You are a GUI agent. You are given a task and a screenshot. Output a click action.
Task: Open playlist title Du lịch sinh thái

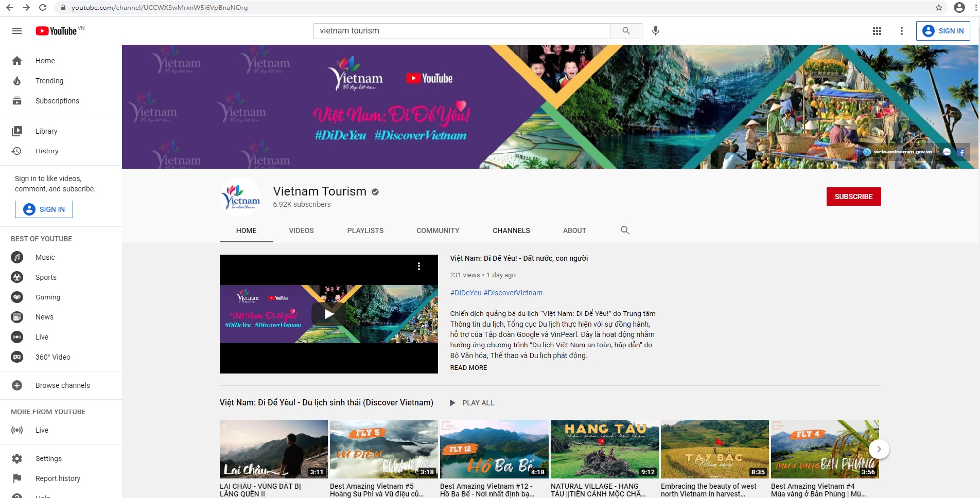click(x=326, y=403)
